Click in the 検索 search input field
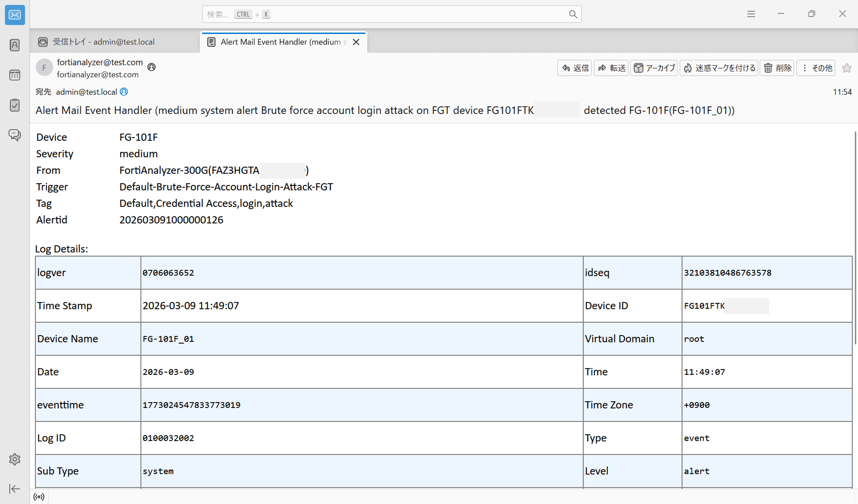Screen dimensions: 858x504 pyautogui.click(x=392, y=14)
